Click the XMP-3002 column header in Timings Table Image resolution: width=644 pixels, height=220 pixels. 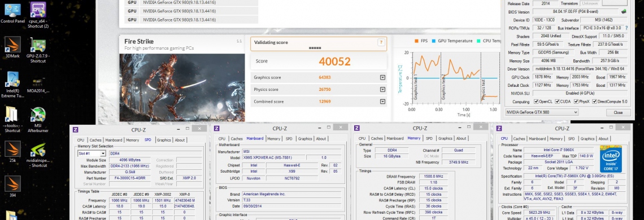coord(163,194)
